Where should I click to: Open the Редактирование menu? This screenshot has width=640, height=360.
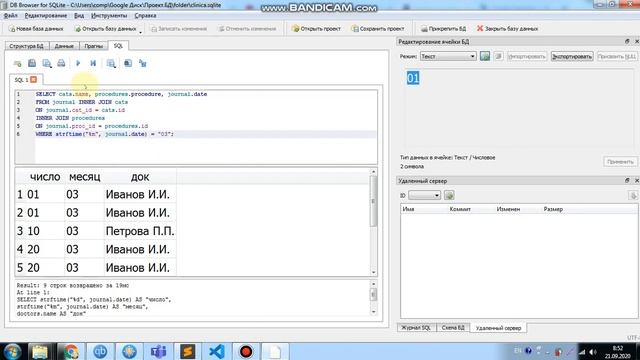point(46,16)
